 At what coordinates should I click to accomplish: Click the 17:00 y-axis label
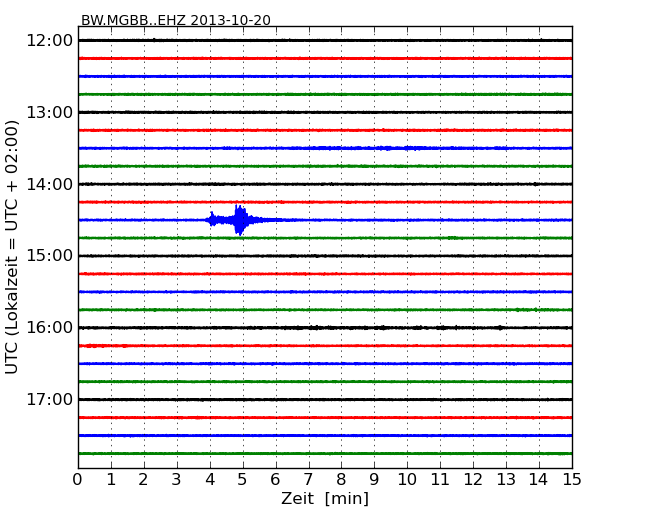(x=49, y=399)
